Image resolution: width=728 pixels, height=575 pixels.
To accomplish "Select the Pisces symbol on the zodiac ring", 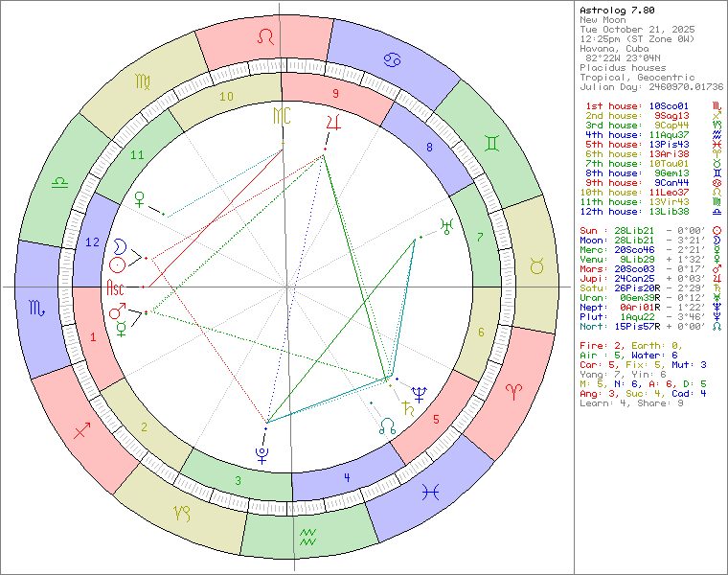I will point(432,493).
